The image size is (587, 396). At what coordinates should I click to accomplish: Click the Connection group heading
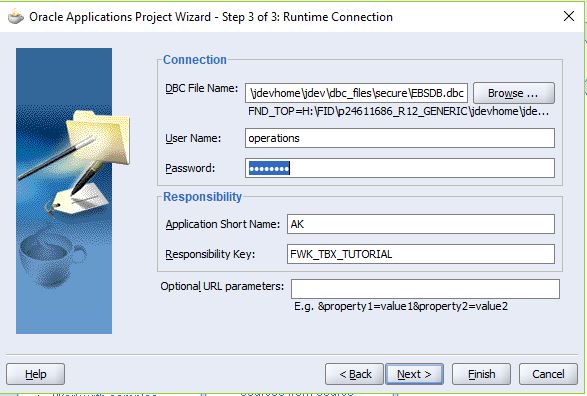point(195,60)
